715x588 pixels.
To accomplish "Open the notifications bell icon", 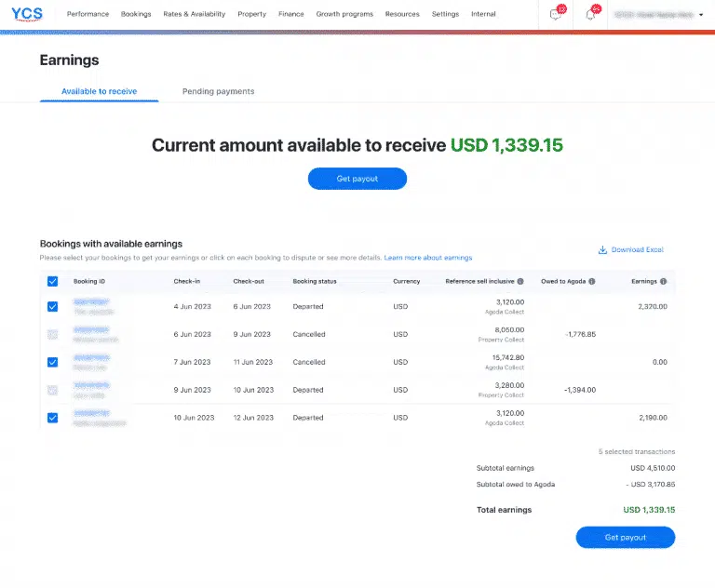I will point(590,14).
